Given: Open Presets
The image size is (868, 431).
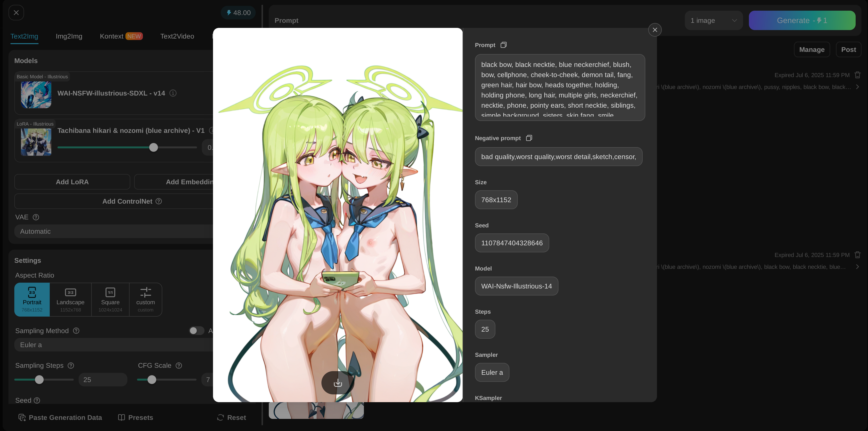Looking at the screenshot, I should (135, 417).
